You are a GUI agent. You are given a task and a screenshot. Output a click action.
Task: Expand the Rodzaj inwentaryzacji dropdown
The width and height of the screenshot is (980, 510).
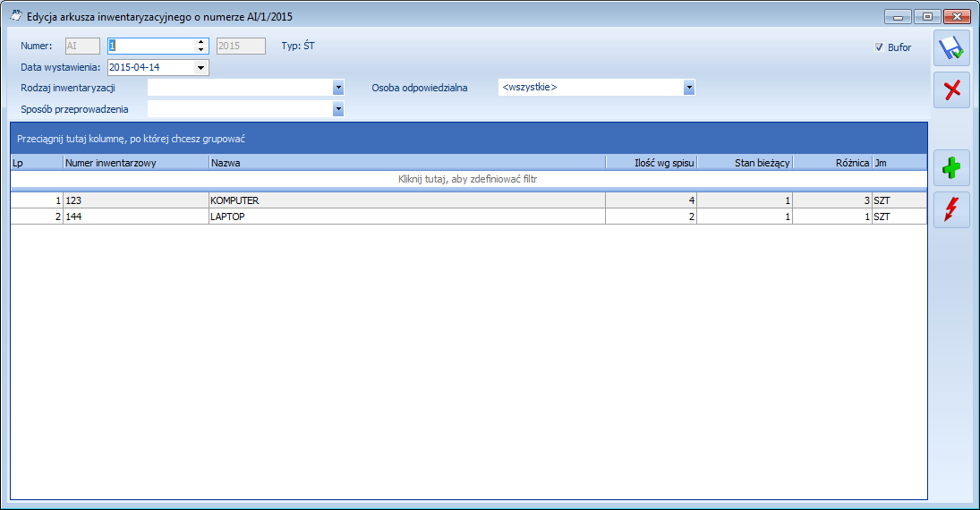pos(338,88)
